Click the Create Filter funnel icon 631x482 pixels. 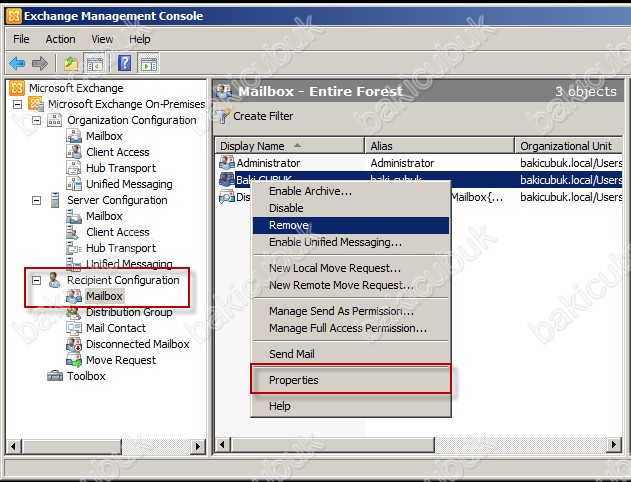point(223,116)
